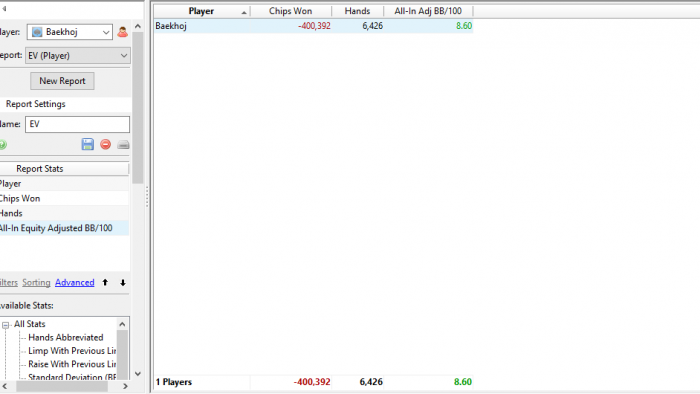Collapse the All Stats tree node
This screenshot has height=394, width=700.
click(5, 325)
